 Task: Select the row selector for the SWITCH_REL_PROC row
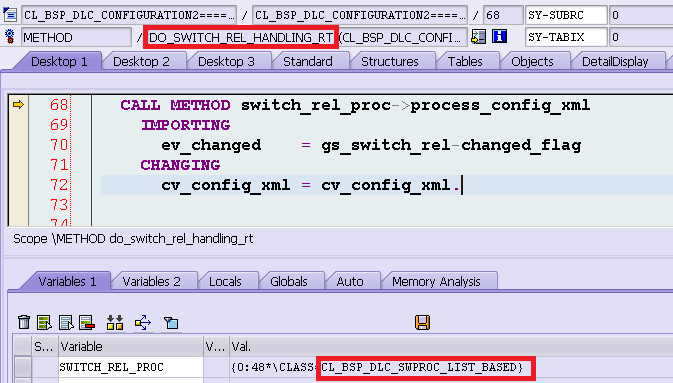click(22, 367)
